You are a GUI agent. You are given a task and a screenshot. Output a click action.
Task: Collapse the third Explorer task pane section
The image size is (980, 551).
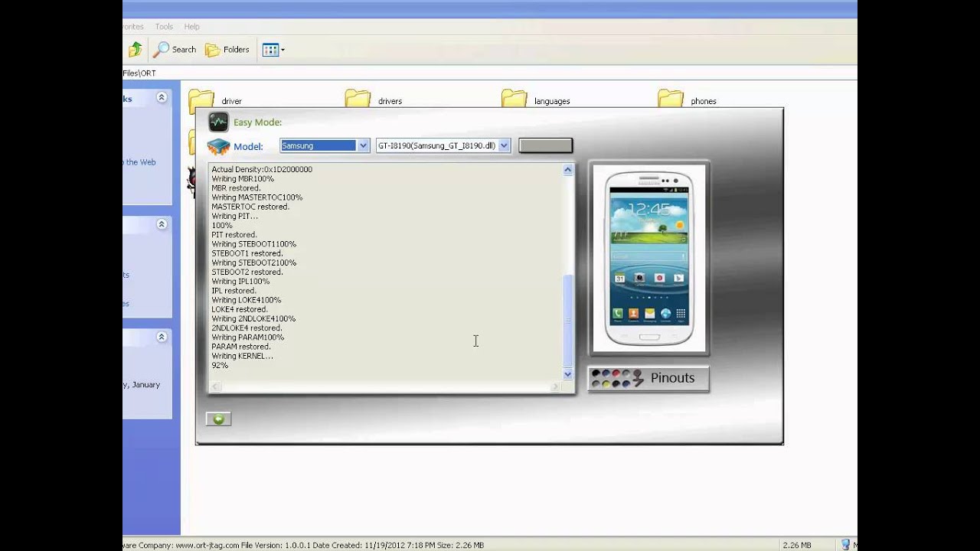tap(162, 337)
